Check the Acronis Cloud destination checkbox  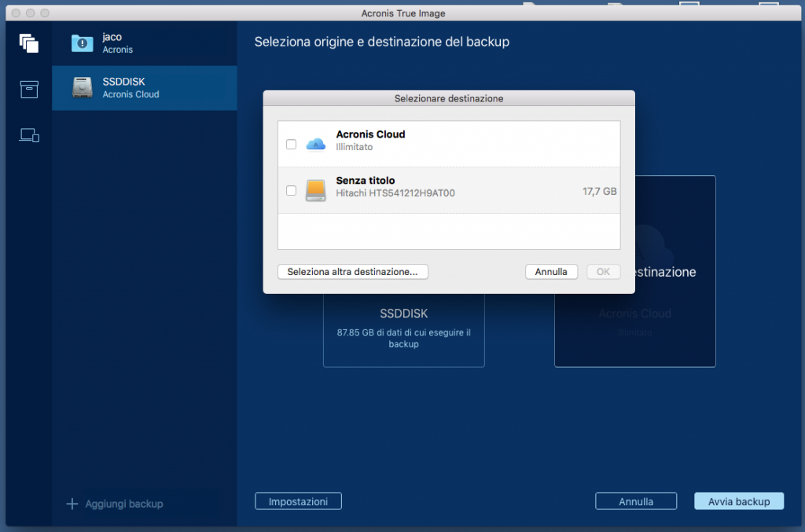291,144
